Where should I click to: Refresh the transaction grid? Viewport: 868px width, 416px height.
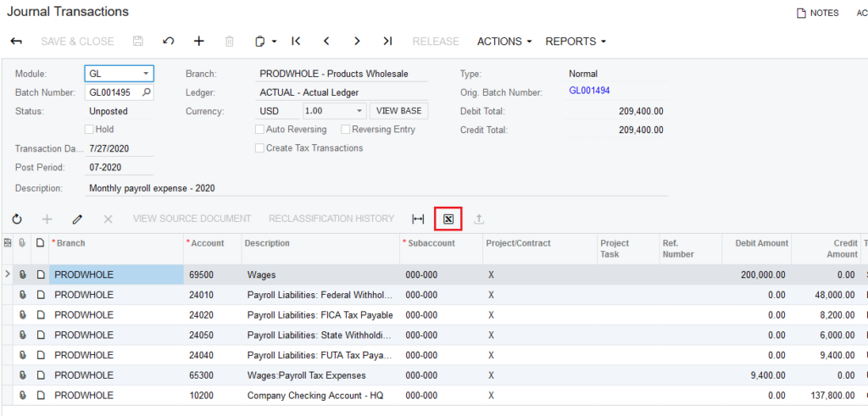17,219
